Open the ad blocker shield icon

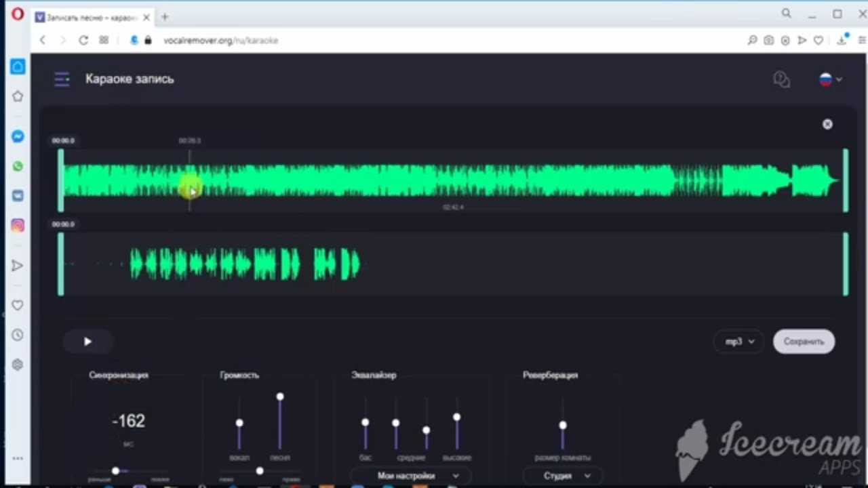[x=785, y=41]
